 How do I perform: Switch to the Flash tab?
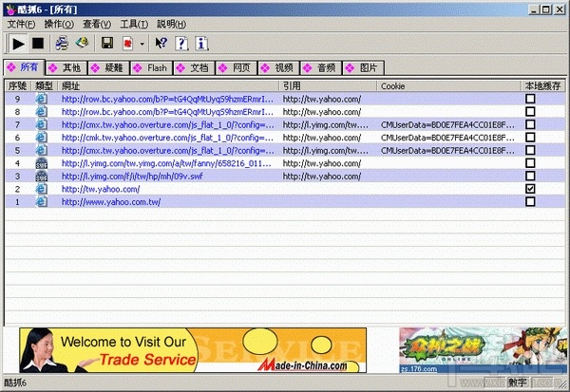pyautogui.click(x=151, y=68)
